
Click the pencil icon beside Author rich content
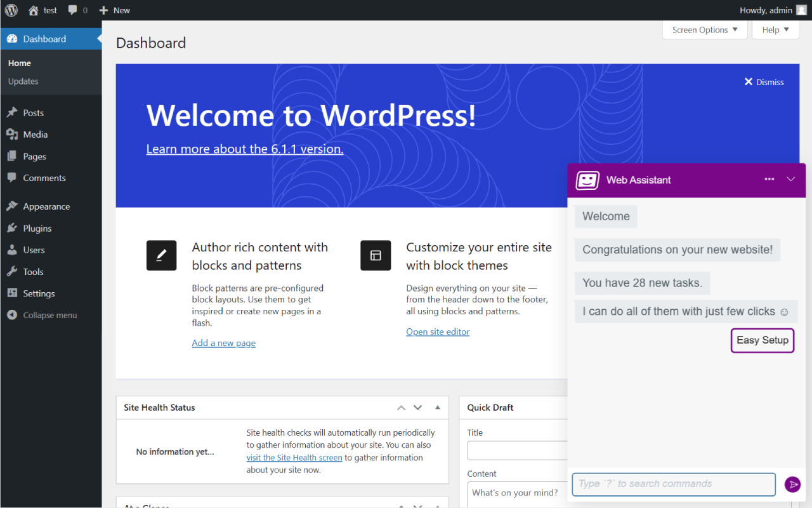(161, 255)
